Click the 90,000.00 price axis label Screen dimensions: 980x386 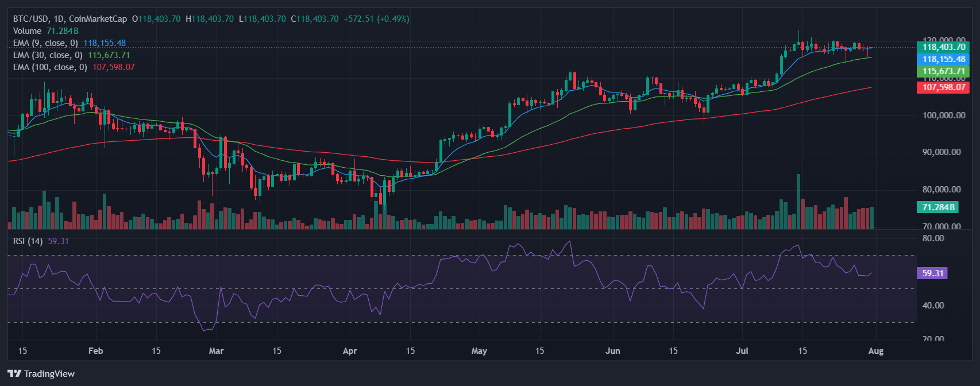[942, 152]
